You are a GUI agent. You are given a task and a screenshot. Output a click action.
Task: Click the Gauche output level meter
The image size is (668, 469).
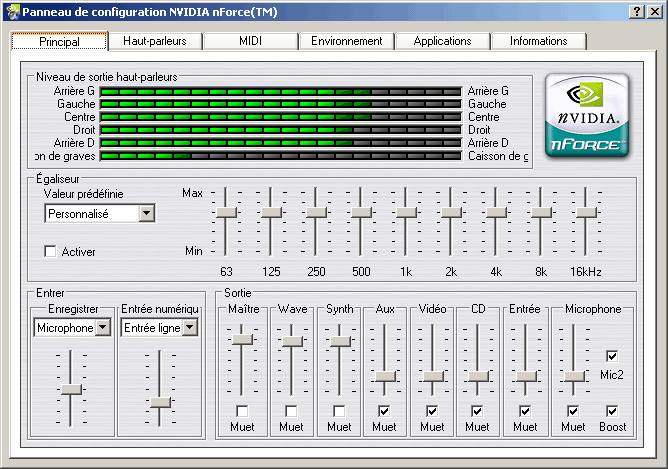coord(281,104)
